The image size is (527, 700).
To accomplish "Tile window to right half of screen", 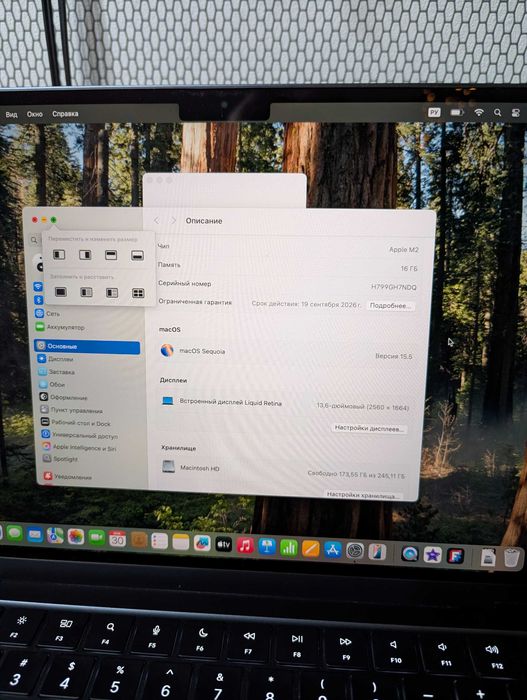I will pyautogui.click(x=85, y=254).
